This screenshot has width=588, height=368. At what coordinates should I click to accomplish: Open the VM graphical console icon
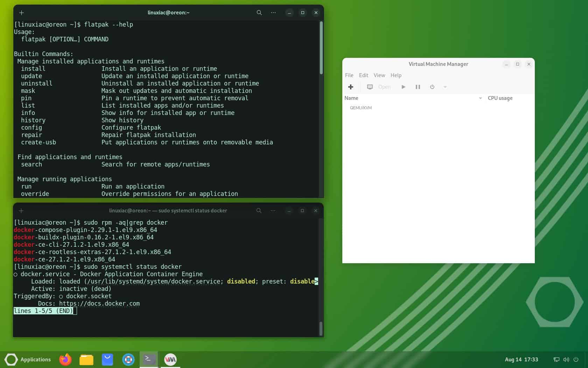point(370,87)
